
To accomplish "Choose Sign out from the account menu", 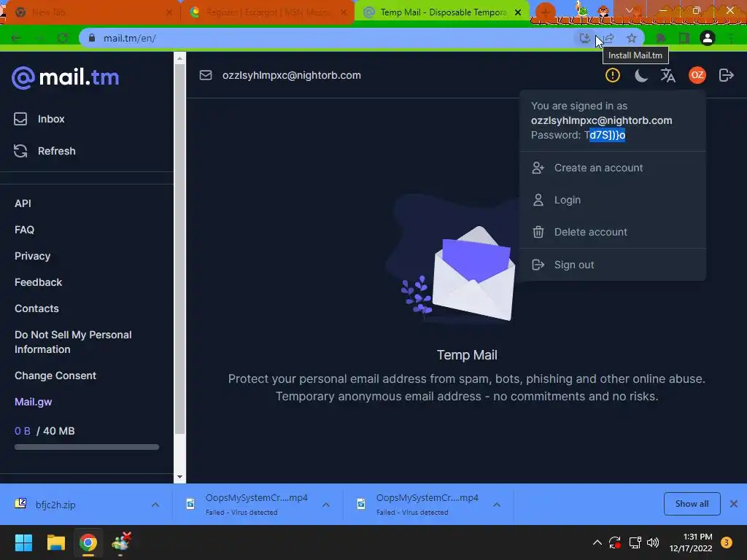I will point(613,265).
